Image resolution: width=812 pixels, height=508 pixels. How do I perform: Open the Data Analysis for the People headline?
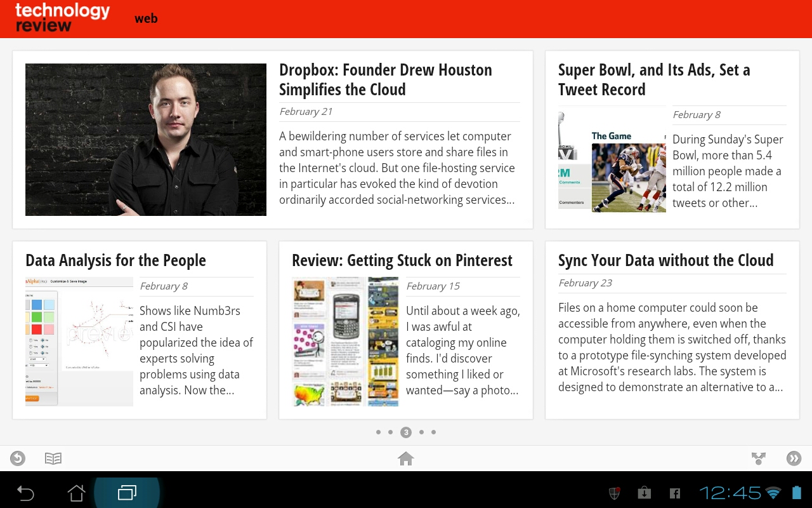pyautogui.click(x=115, y=260)
